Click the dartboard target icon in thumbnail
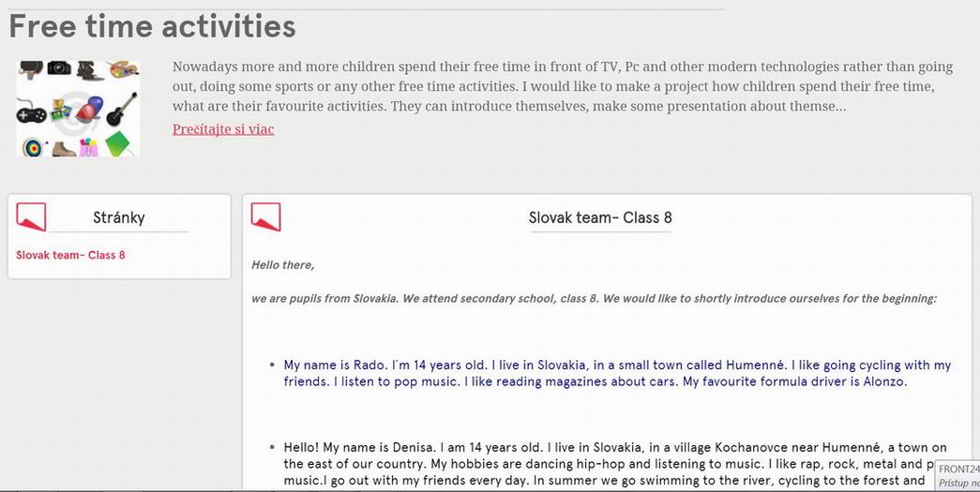Image resolution: width=980 pixels, height=492 pixels. [x=34, y=147]
